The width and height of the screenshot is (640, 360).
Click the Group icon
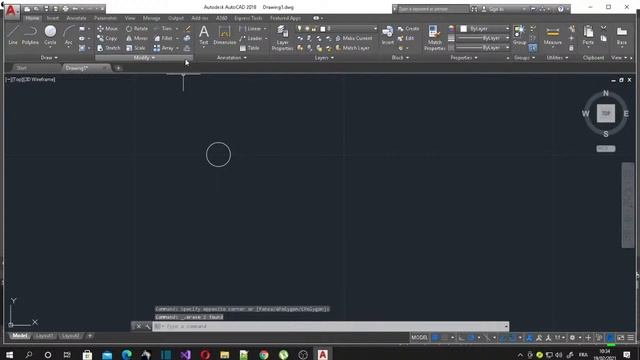[x=519, y=35]
